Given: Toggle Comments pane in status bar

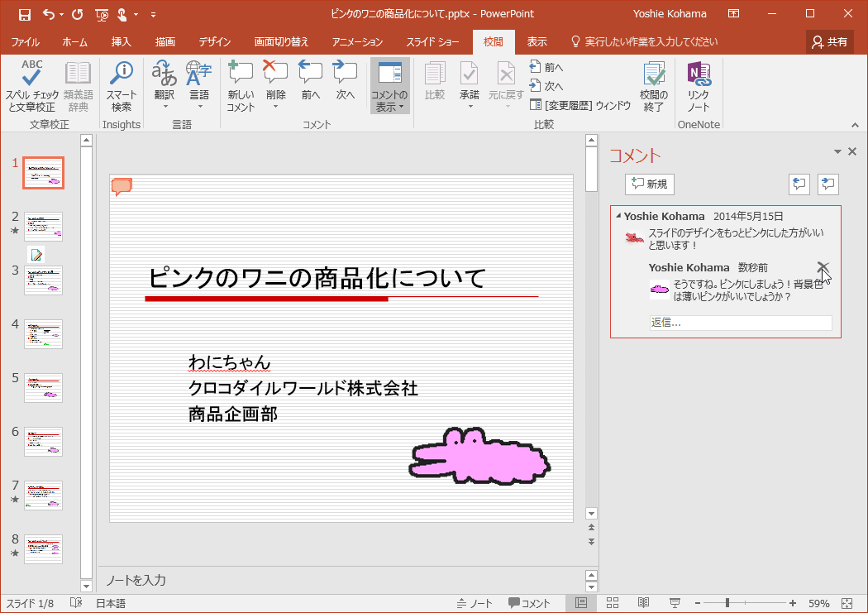Looking at the screenshot, I should click(529, 603).
